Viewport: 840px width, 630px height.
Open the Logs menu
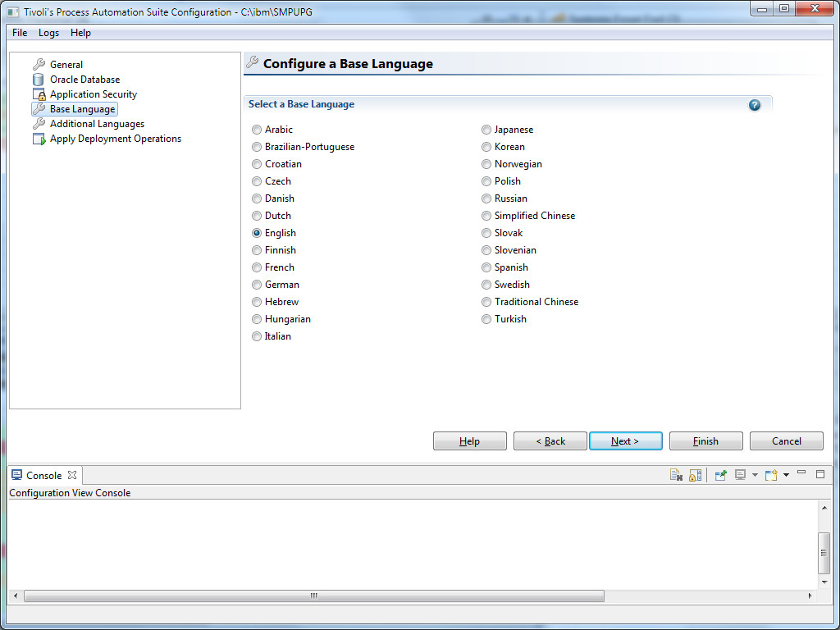coord(48,33)
